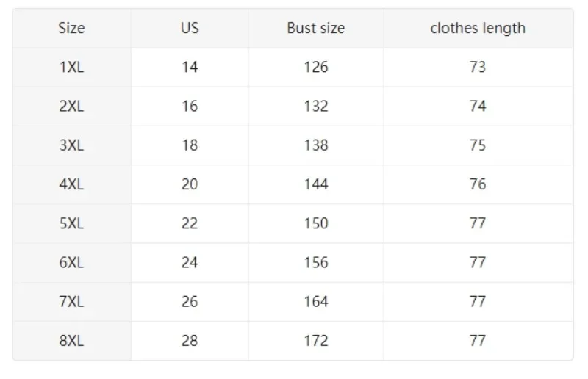Click the 5XL size cell
Viewport: 588px width, 379px height.
71,223
